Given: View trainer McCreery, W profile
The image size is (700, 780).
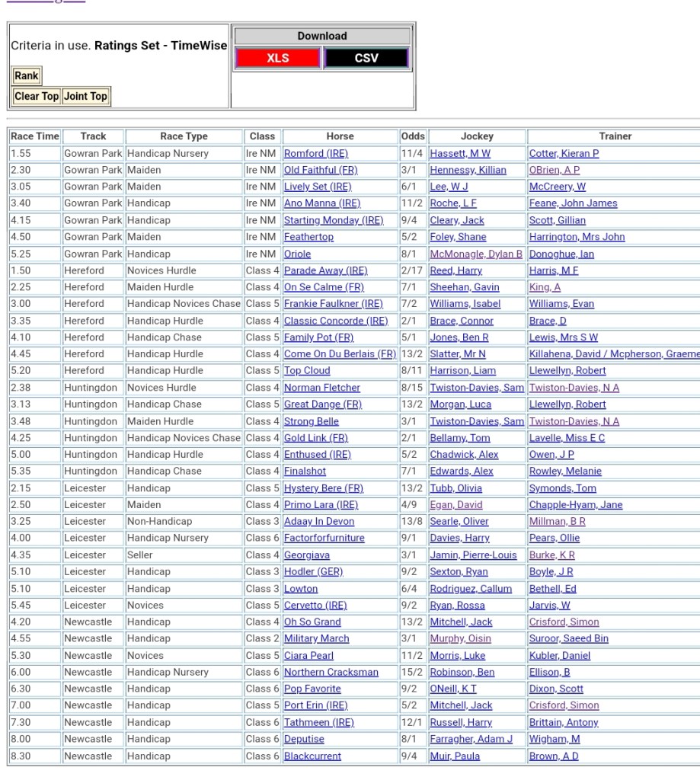Looking at the screenshot, I should click(557, 187).
